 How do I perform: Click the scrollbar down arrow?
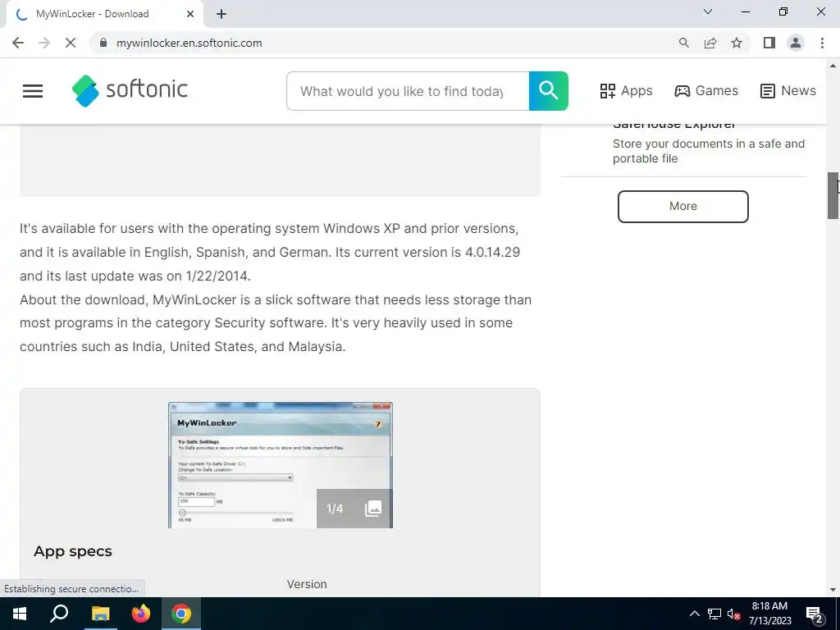click(x=833, y=591)
